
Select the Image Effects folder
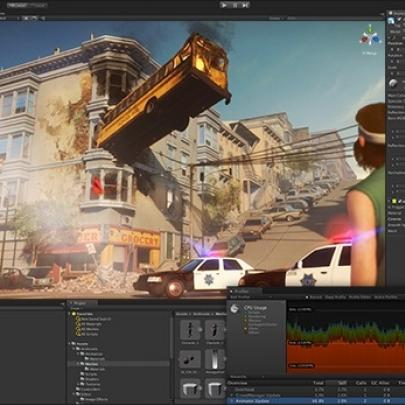[93, 399]
